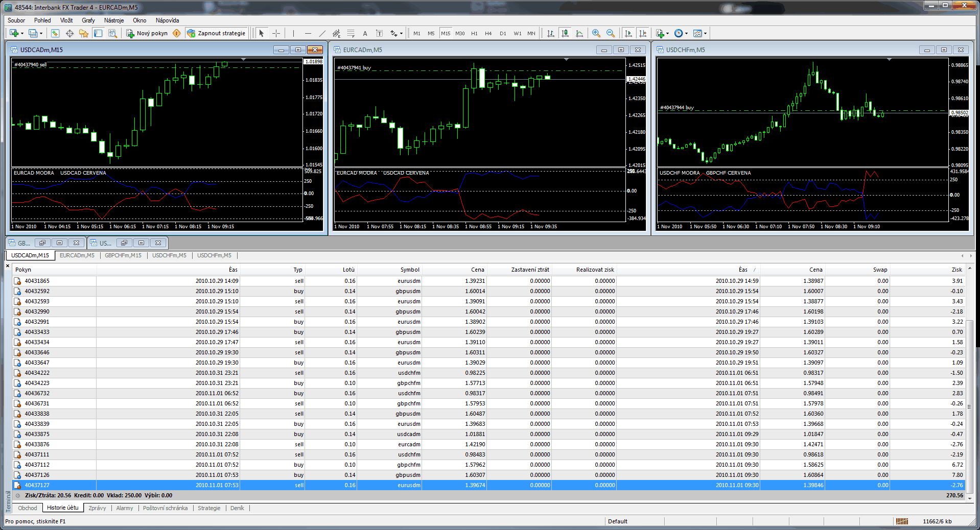Open the chart templates dropdown
This screenshot has height=530, width=980.
(706, 33)
